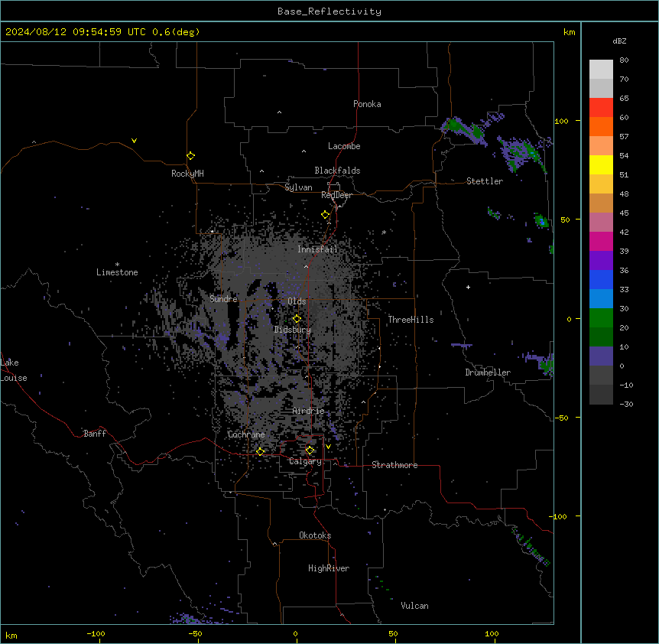The image size is (659, 644).
Task: Click the dBZ legend heading
Action: 619,41
